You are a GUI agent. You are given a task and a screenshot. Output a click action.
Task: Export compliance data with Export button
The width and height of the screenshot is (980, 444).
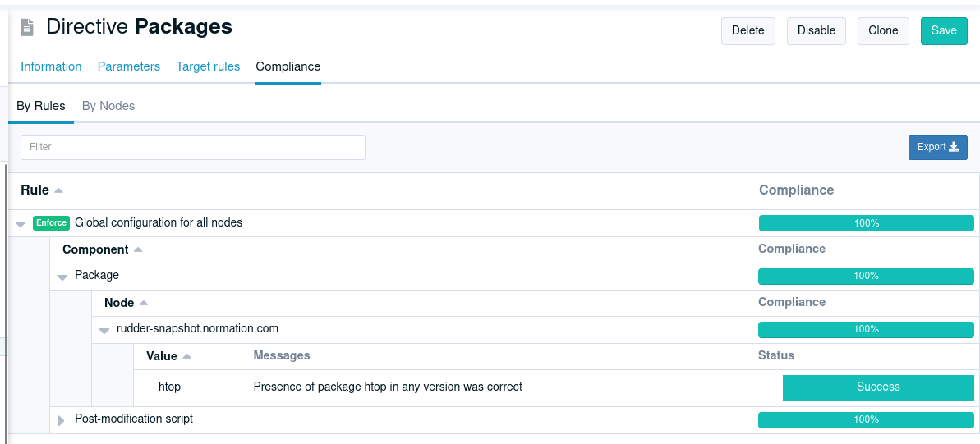(x=937, y=148)
